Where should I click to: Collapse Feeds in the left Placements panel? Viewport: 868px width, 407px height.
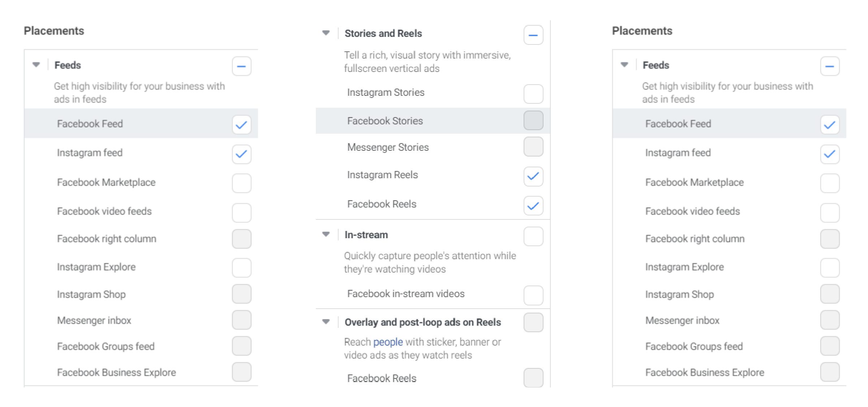pos(36,65)
